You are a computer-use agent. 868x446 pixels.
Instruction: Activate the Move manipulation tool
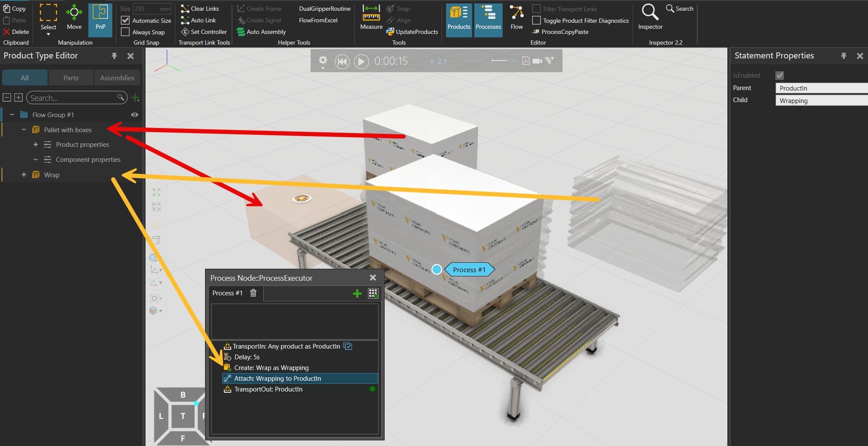pos(74,18)
